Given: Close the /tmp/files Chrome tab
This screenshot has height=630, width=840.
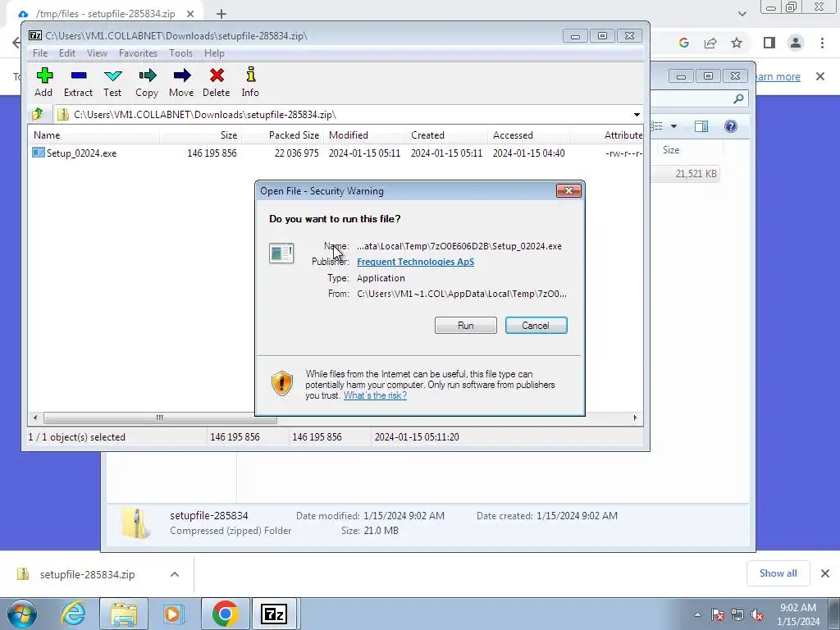Looking at the screenshot, I should point(190,14).
